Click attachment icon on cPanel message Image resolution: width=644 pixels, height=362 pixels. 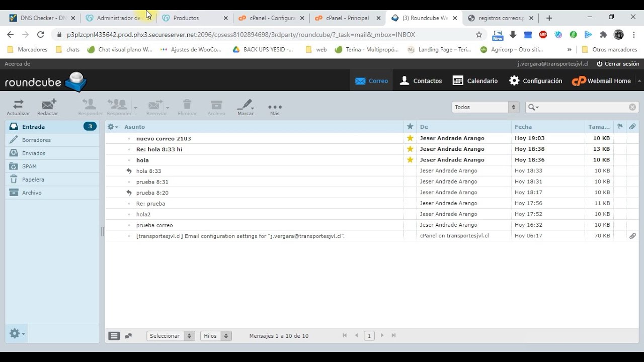(x=632, y=236)
